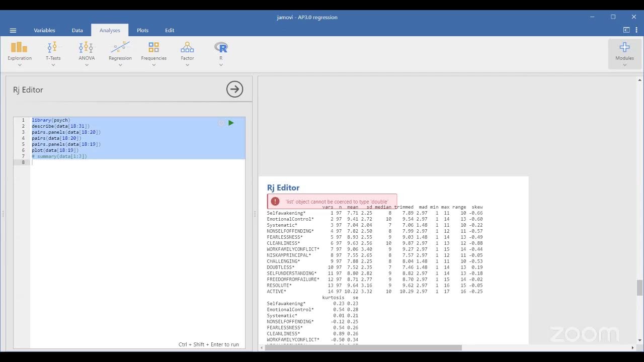Image resolution: width=644 pixels, height=362 pixels.
Task: Click the 'kurtosis' column header in results
Action: click(x=333, y=298)
